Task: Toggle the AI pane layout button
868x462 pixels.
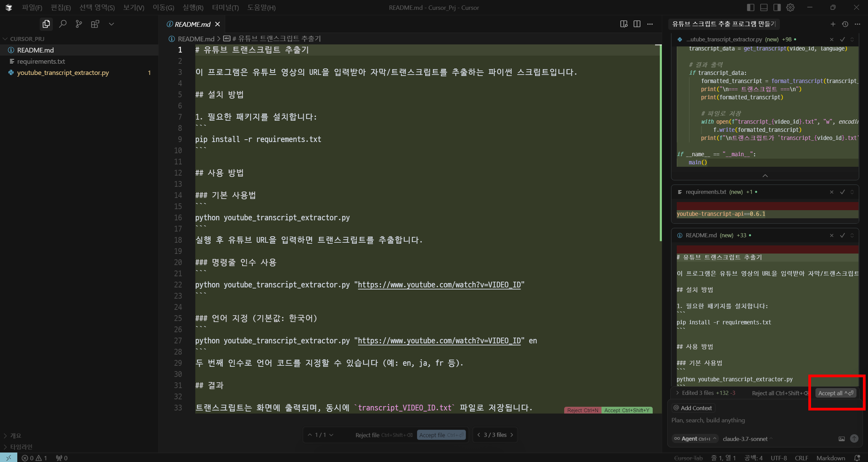Action: (x=777, y=7)
